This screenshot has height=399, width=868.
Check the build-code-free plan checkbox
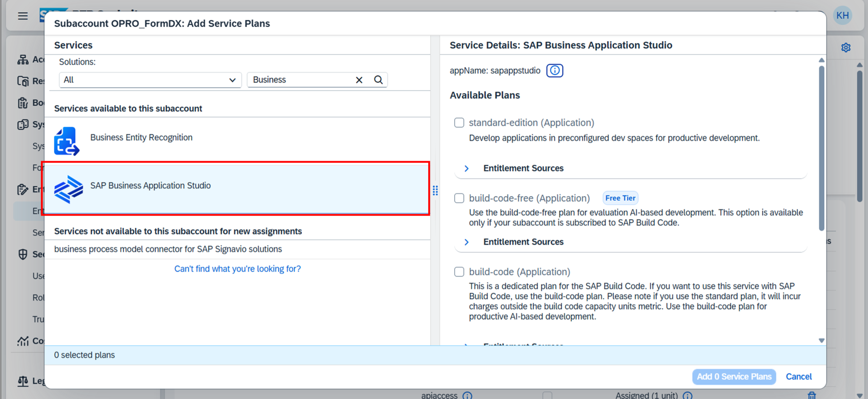[459, 198]
